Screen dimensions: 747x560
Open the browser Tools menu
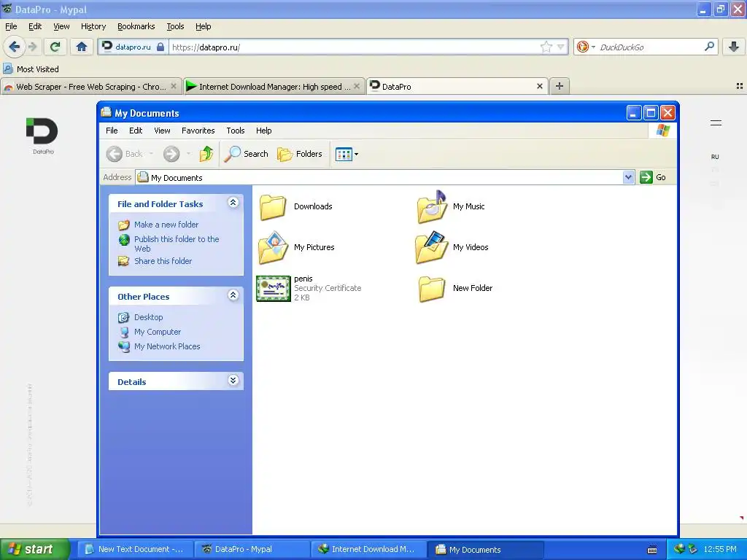[175, 26]
